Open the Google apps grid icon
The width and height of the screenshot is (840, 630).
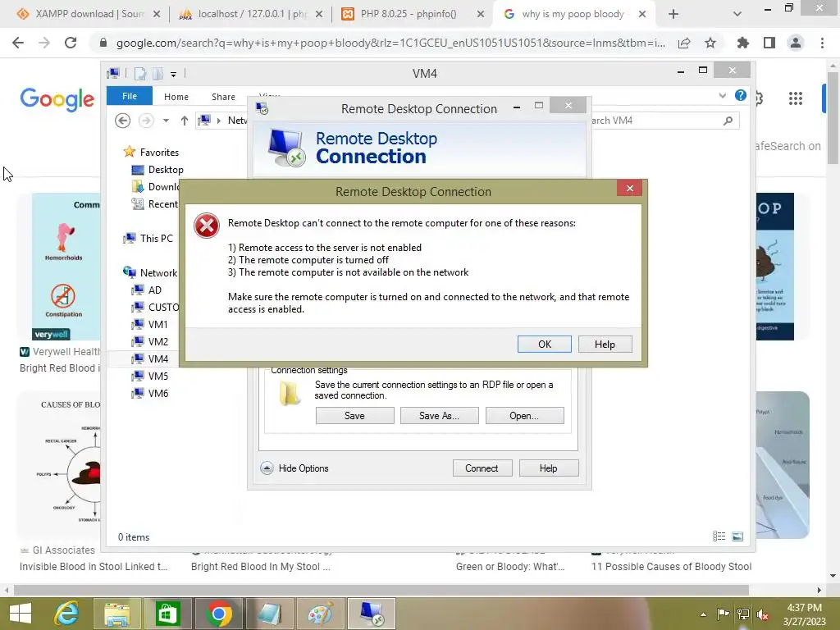[796, 98]
